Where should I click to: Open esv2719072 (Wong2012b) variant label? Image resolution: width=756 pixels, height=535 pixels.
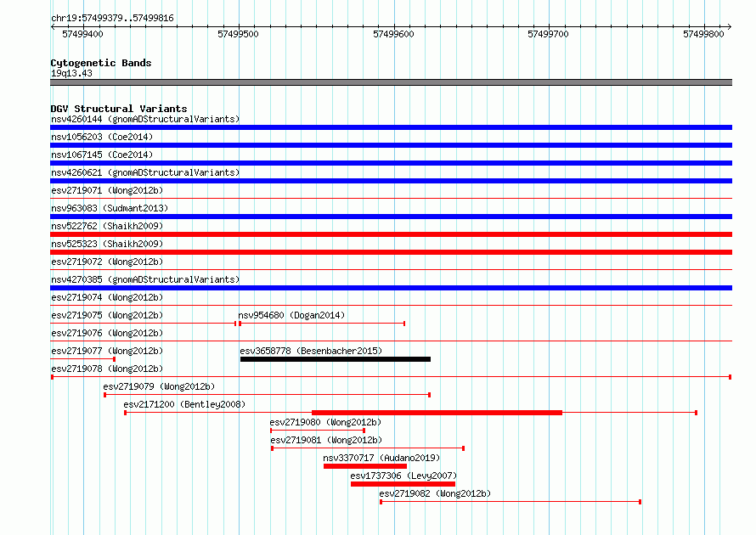(x=107, y=262)
